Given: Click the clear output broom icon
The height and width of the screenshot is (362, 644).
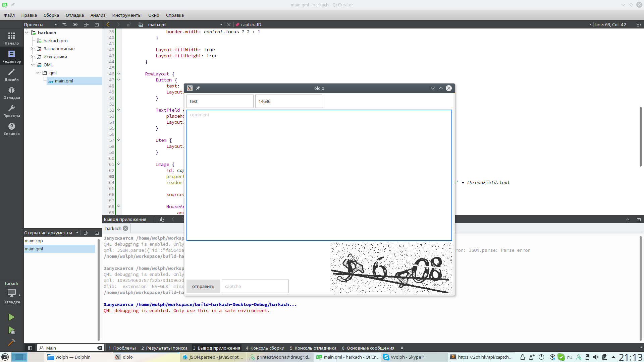Looking at the screenshot, I should click(162, 219).
